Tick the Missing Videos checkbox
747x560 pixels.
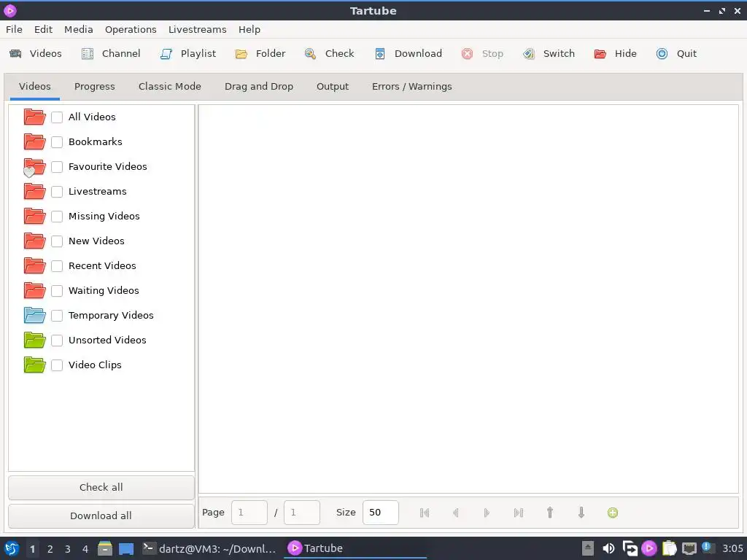click(x=57, y=216)
